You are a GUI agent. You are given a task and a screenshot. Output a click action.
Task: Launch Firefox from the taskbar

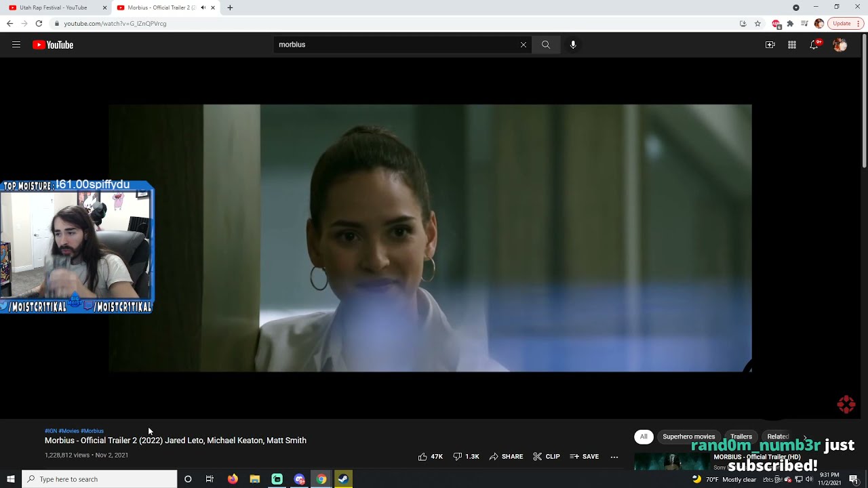tap(233, 479)
